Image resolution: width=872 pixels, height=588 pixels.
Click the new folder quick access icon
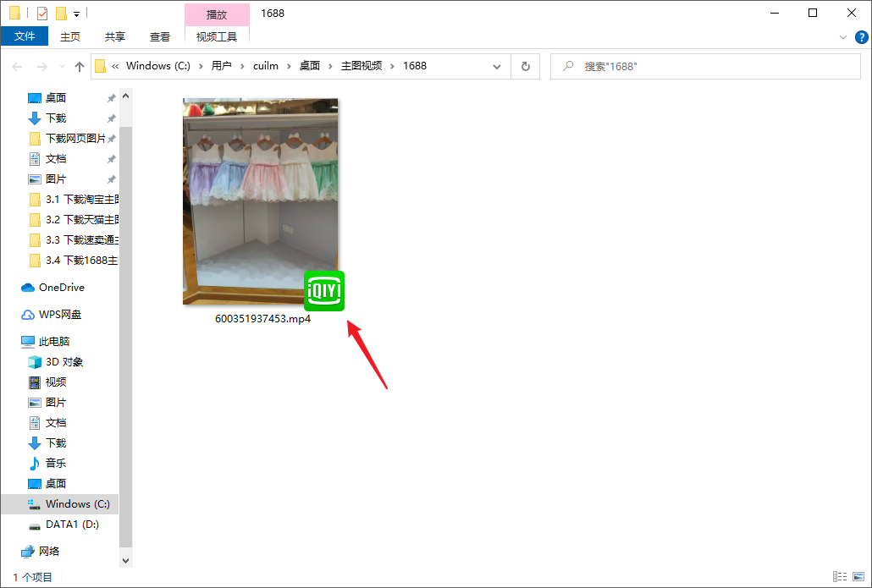(61, 13)
